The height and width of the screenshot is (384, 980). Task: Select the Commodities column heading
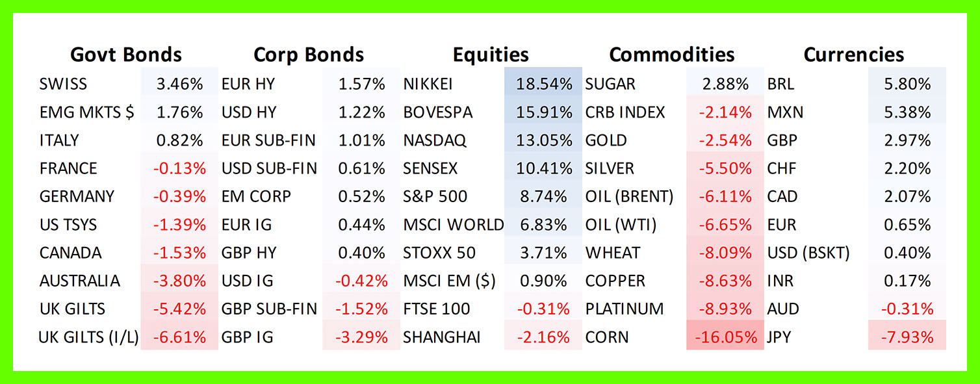click(672, 55)
